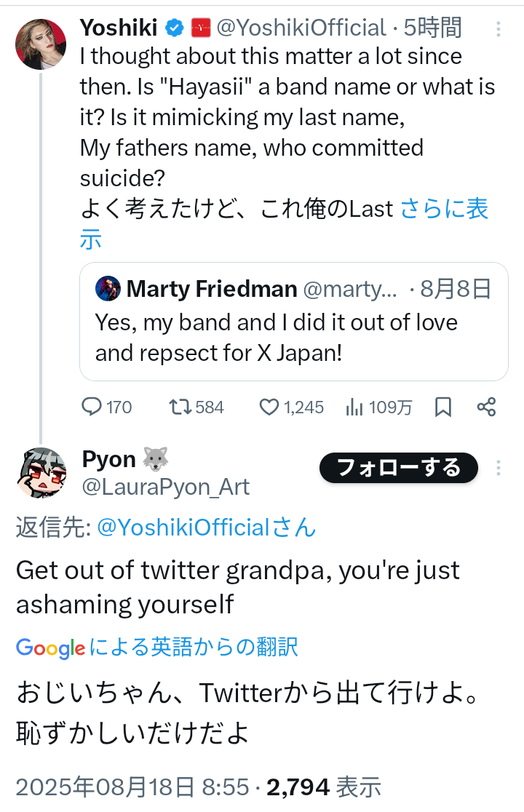Click the Google translation attribution link
Screen dimensions: 524x812
[x=156, y=647]
